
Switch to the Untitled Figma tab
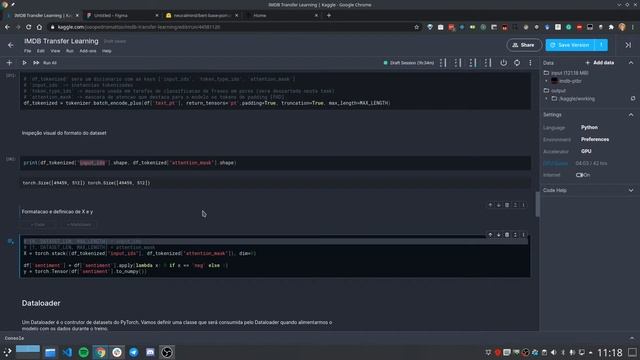click(122, 16)
